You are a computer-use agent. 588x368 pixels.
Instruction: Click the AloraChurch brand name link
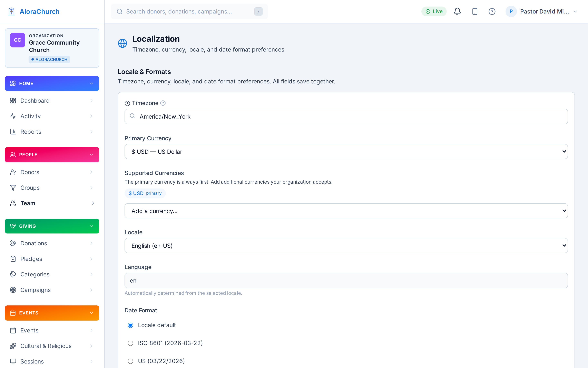tap(39, 11)
